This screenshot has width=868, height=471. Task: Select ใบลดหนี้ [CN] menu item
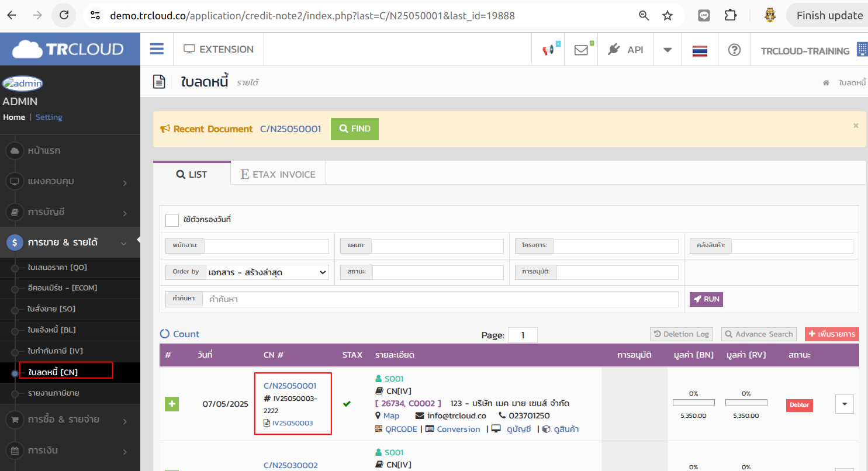click(x=53, y=372)
